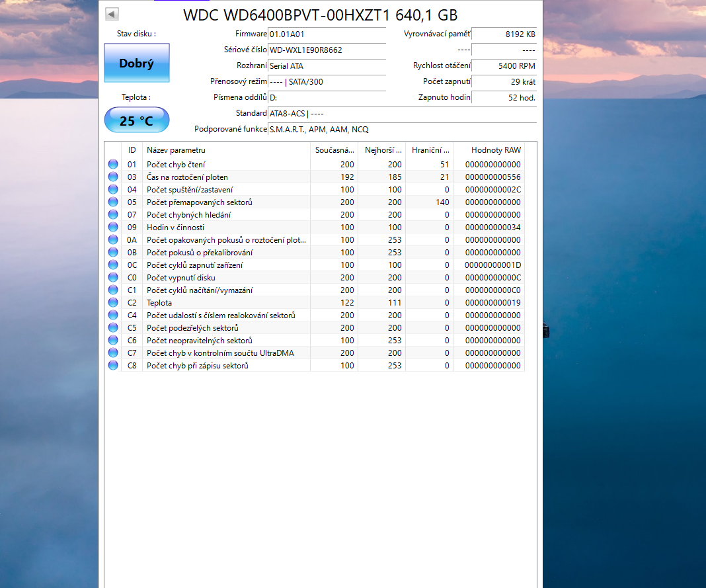Click the status icon next to Teplota attribute

tap(112, 302)
